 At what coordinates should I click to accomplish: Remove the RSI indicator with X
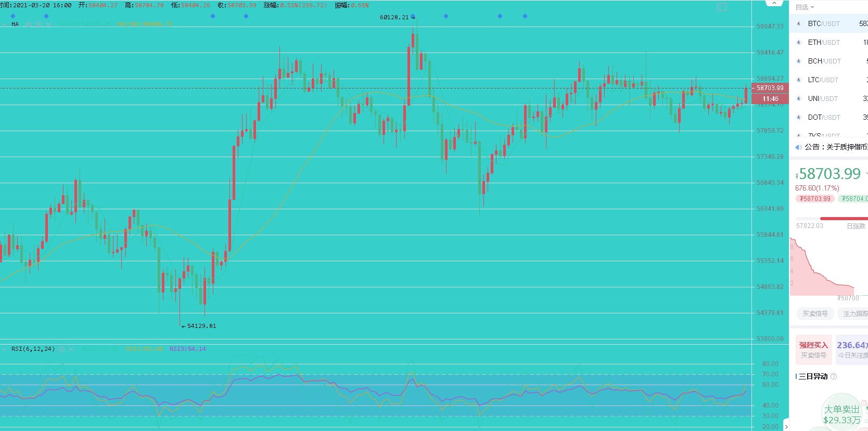[71, 349]
